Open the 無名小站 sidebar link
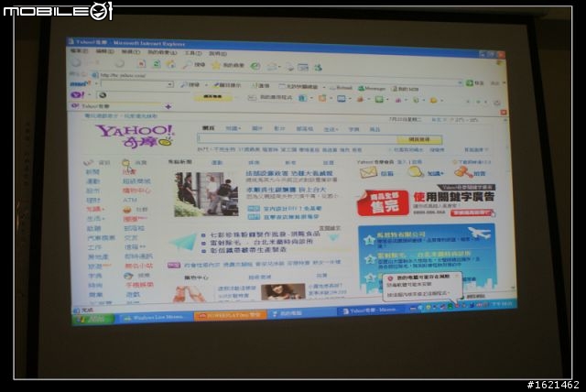 click(138, 267)
